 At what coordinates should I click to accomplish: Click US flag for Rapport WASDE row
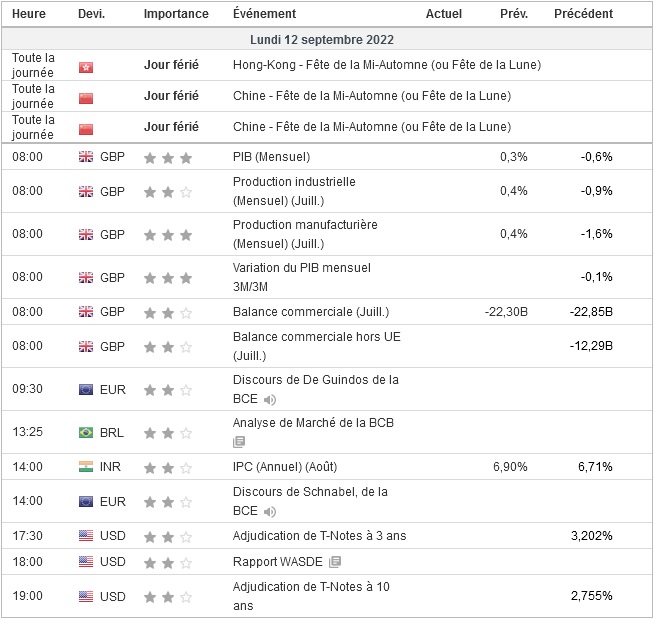85,562
